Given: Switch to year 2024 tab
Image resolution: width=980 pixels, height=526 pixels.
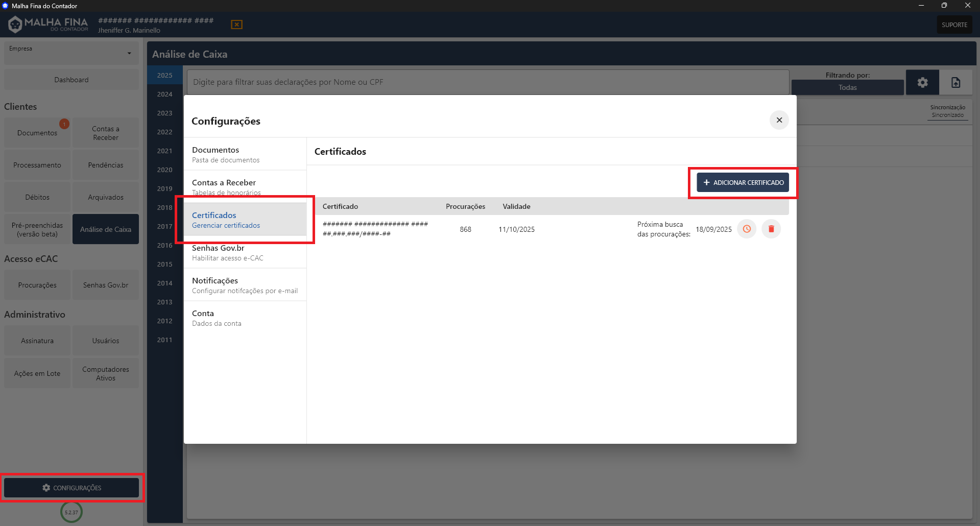Looking at the screenshot, I should [164, 94].
